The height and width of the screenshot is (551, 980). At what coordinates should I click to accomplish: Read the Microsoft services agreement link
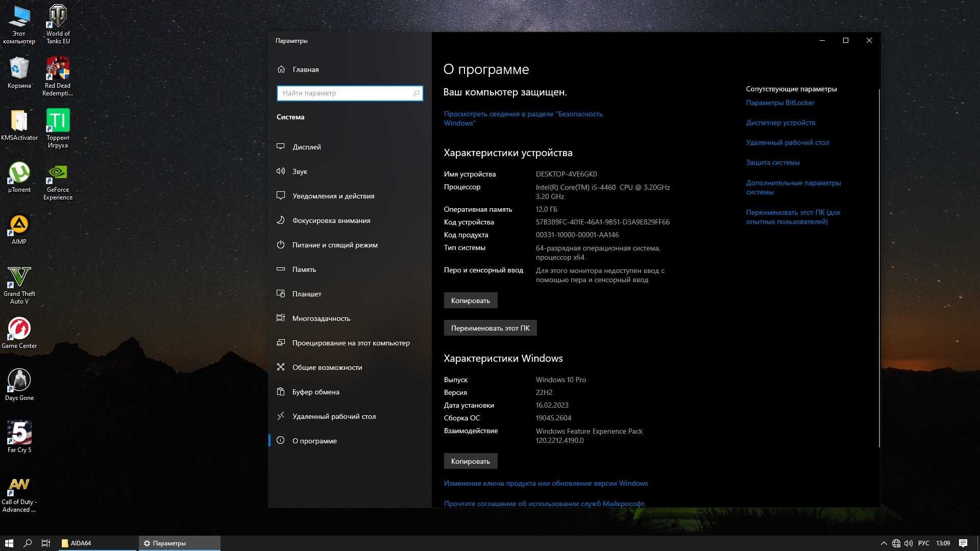tap(545, 504)
